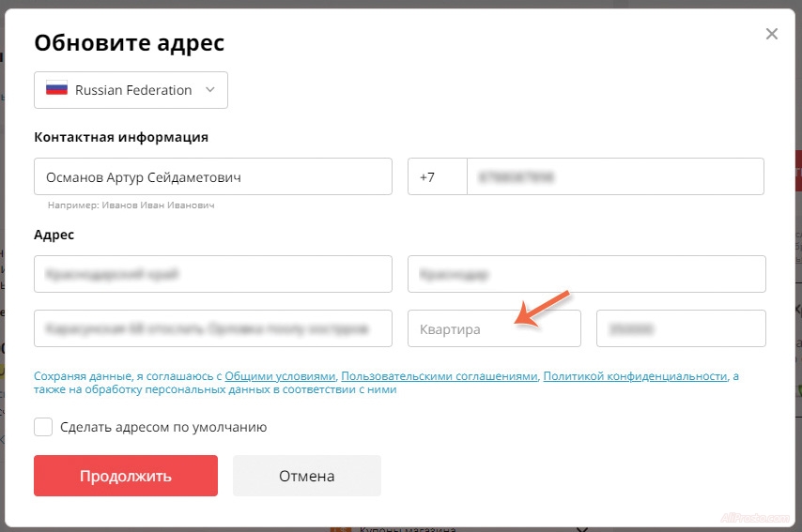Open the Политикой конфиденциальности link

(x=635, y=376)
